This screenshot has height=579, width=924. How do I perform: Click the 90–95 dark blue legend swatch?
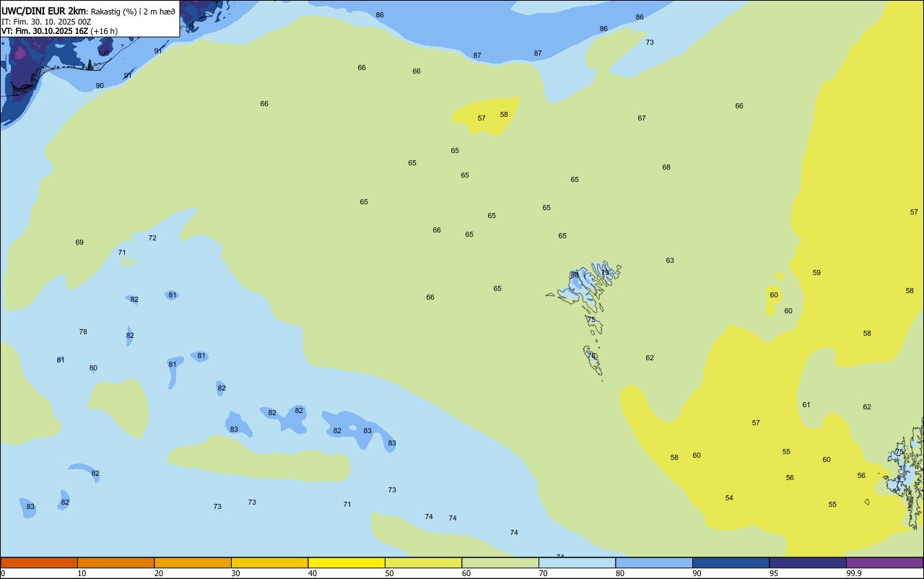click(x=731, y=562)
